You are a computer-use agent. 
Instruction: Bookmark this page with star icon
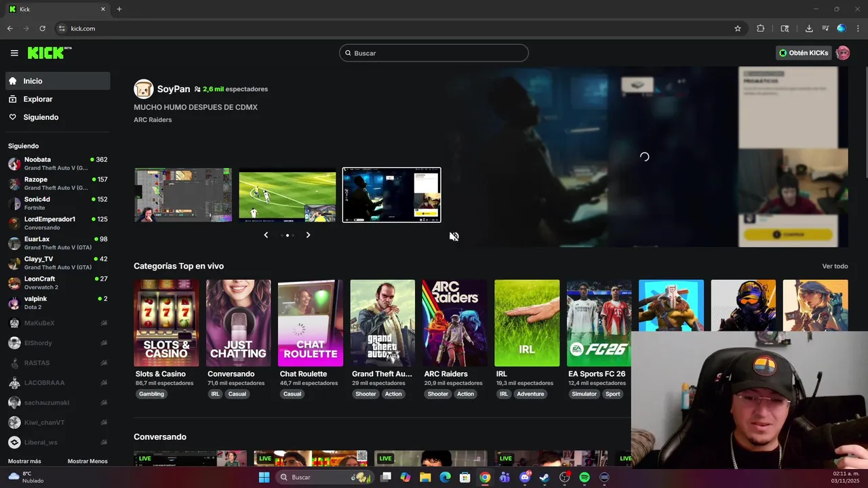738,28
